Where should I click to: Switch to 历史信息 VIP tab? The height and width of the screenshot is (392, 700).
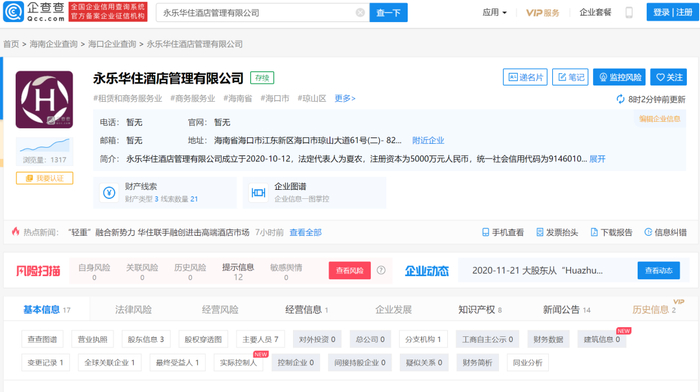point(654,309)
